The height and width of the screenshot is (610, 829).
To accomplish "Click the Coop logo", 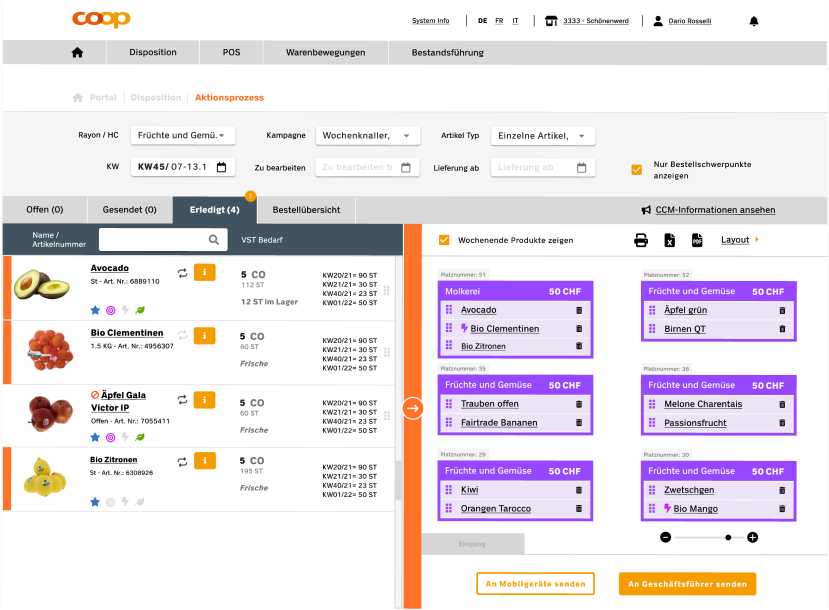I will point(102,19).
